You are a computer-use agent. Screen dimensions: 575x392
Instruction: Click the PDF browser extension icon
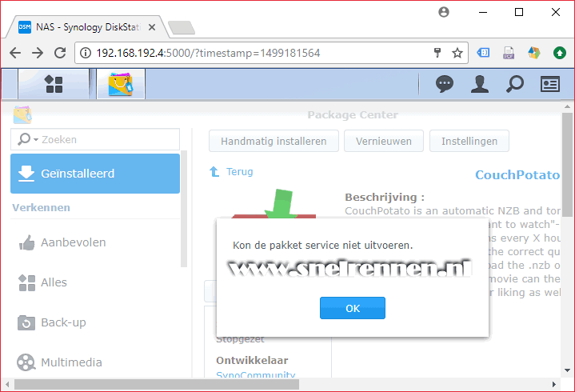point(509,53)
